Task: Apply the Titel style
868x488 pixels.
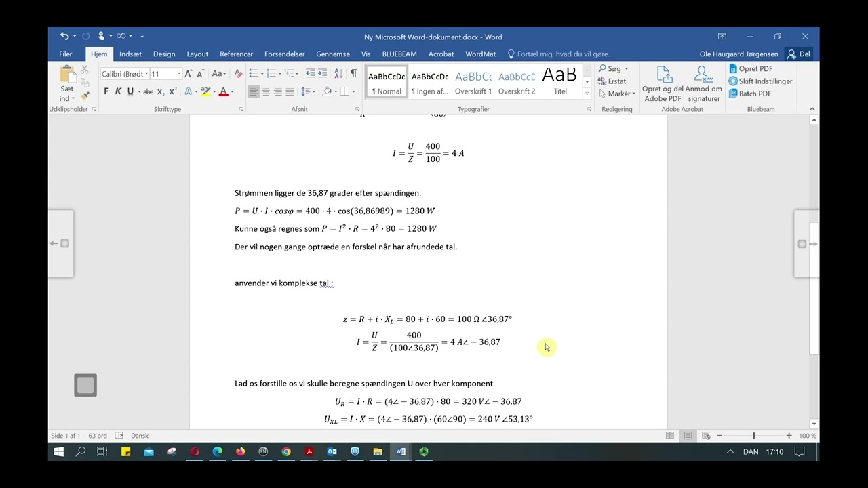Action: point(560,83)
